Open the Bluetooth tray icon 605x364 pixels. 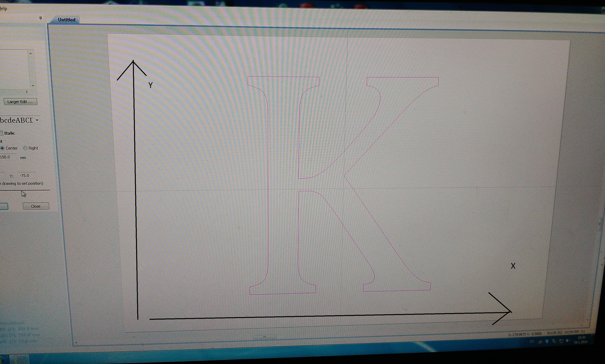(x=547, y=341)
